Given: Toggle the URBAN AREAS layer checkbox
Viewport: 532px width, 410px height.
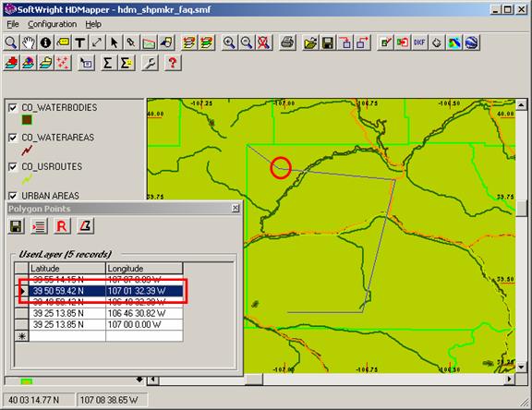Looking at the screenshot, I should click(x=13, y=196).
